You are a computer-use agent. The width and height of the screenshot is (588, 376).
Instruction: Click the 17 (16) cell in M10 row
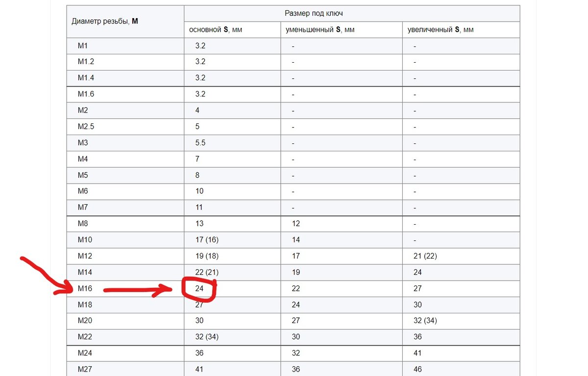[207, 240]
